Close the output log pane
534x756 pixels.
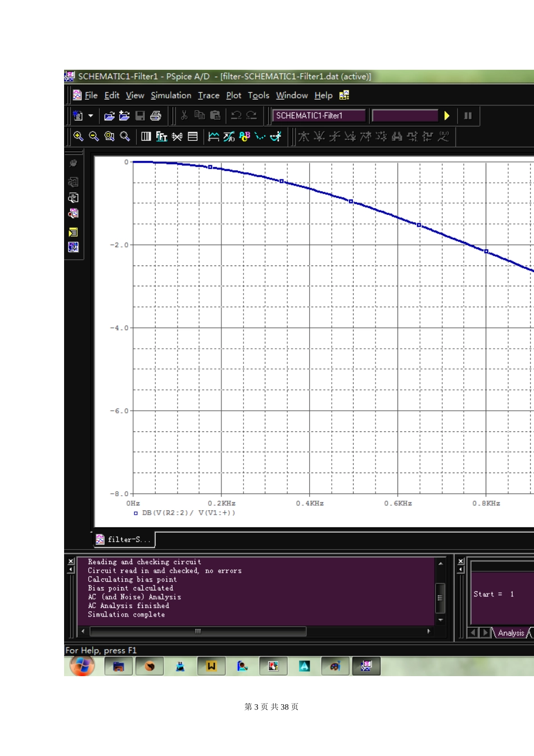(x=71, y=561)
